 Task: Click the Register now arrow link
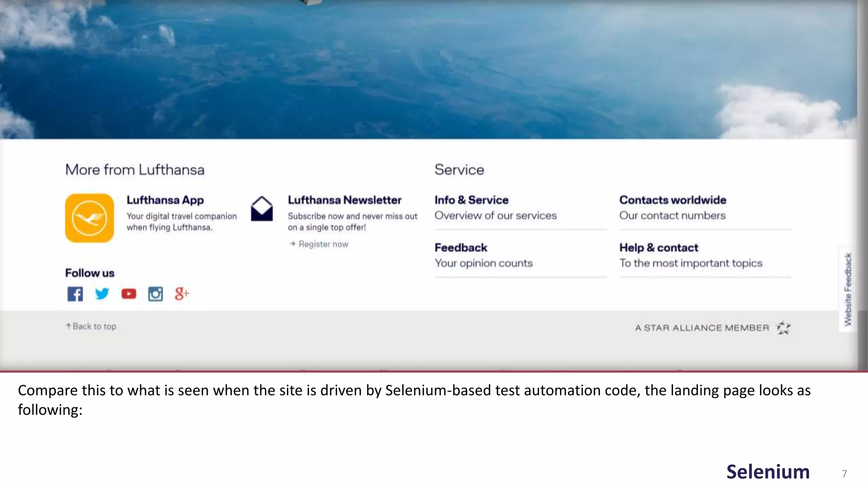(319, 244)
